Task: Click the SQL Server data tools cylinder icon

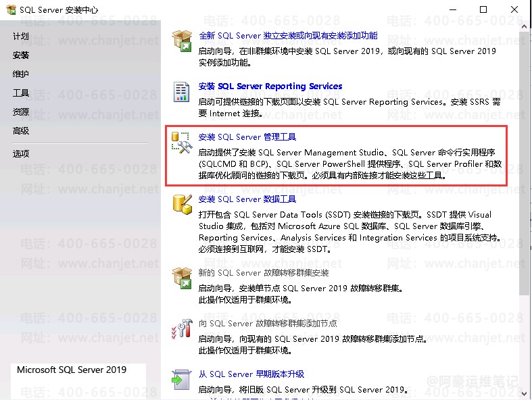Action: click(183, 204)
